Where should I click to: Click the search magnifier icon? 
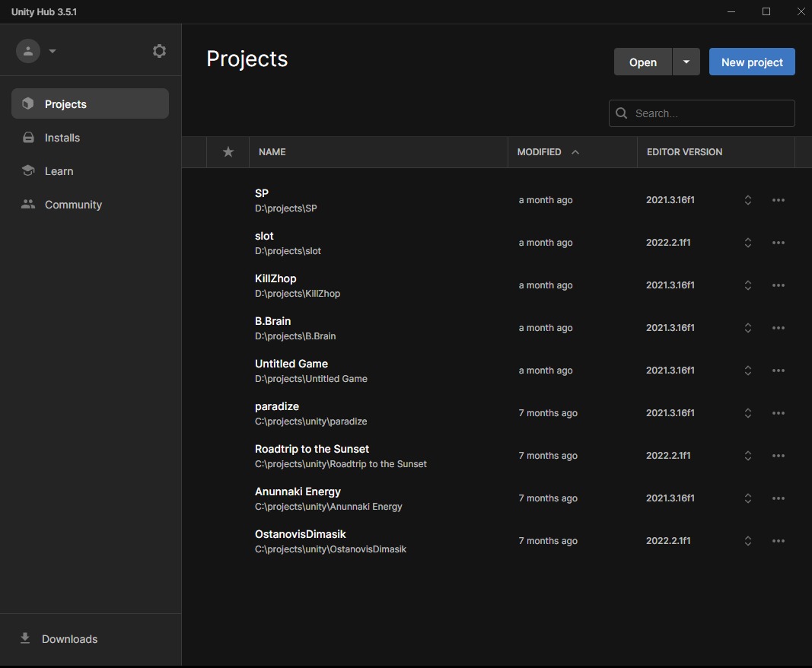pyautogui.click(x=622, y=113)
